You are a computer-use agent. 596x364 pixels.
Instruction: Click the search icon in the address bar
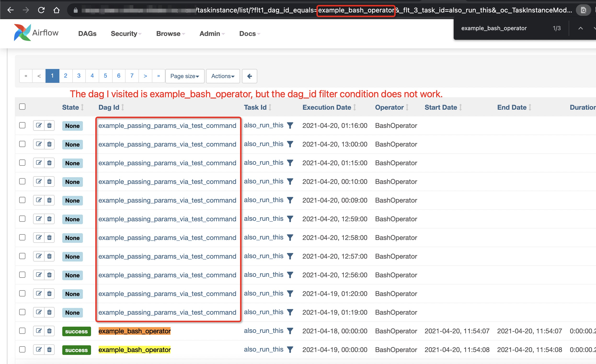tap(583, 10)
